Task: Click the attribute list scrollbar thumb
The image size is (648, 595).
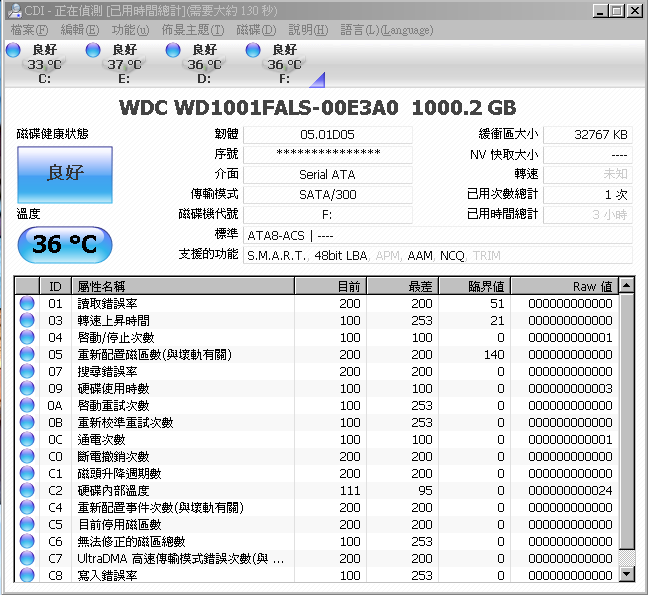Action: (x=627, y=421)
